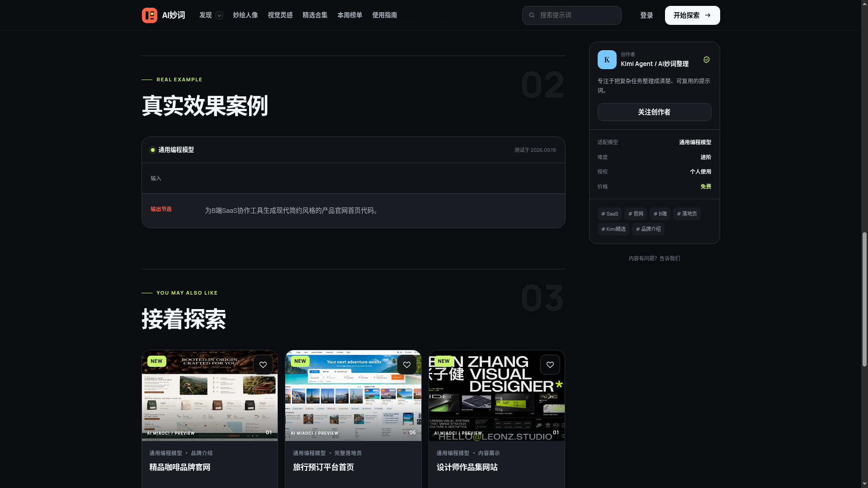
Task: Click the 登录 link
Action: (646, 15)
